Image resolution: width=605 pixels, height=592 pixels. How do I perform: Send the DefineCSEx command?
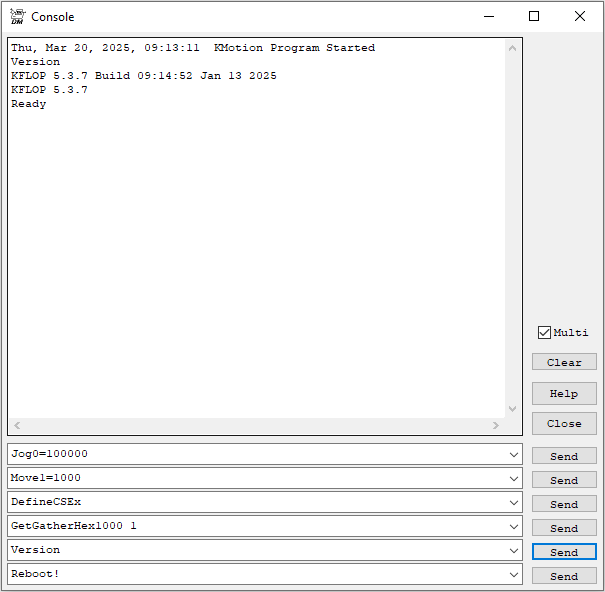click(x=564, y=504)
